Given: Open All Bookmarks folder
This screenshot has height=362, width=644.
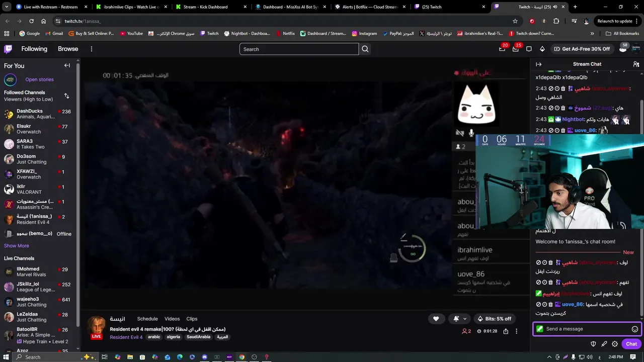Looking at the screenshot, I should [622, 33].
